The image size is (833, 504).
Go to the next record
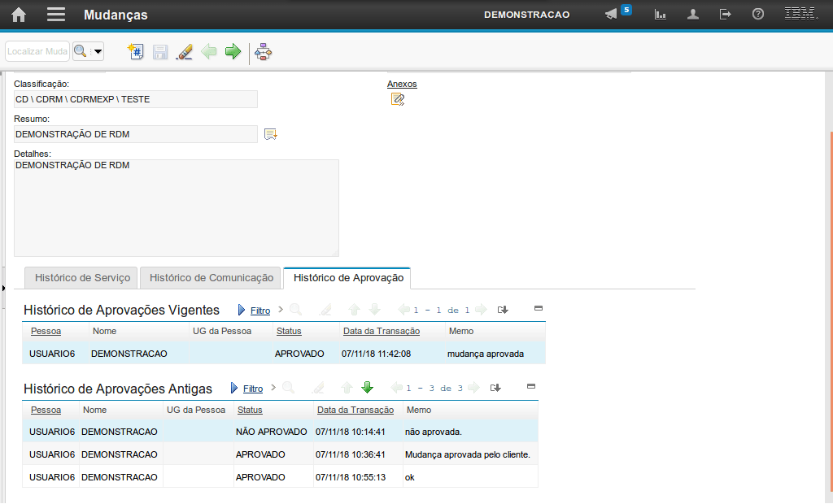click(x=233, y=51)
